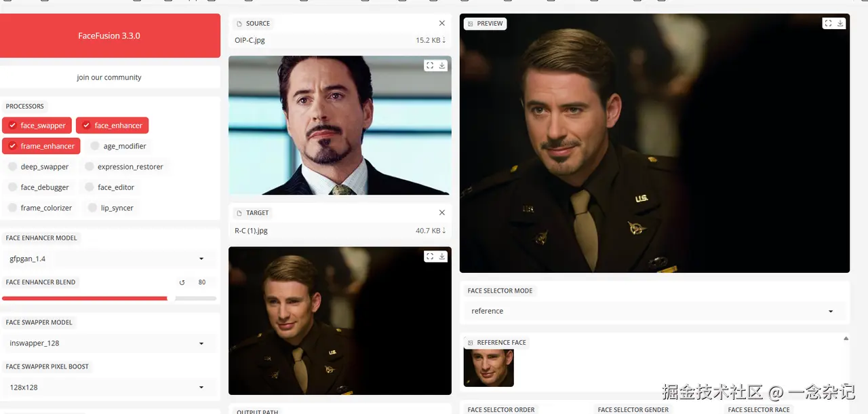Click the source image preview

[x=340, y=126]
